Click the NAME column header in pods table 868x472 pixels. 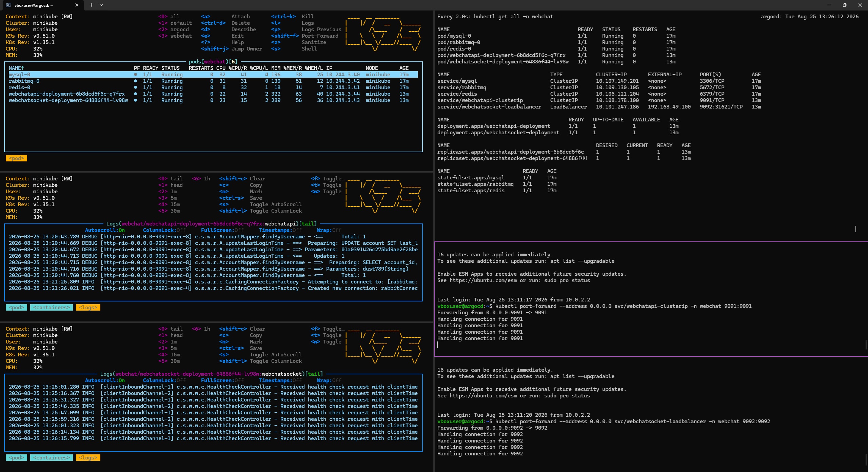(x=16, y=68)
